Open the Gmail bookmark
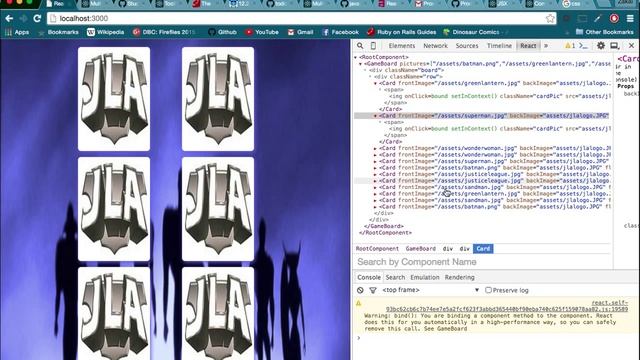 [x=300, y=32]
